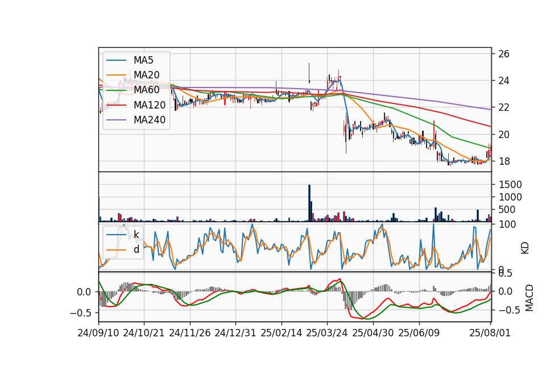The image size is (546, 392).
Task: Click the orange MA20 legend line sample
Action: (x=116, y=75)
